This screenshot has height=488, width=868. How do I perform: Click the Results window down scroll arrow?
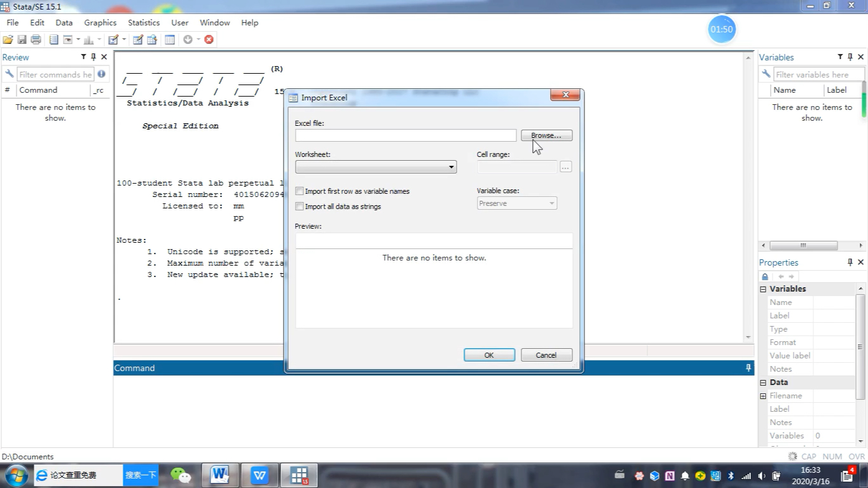pyautogui.click(x=748, y=337)
